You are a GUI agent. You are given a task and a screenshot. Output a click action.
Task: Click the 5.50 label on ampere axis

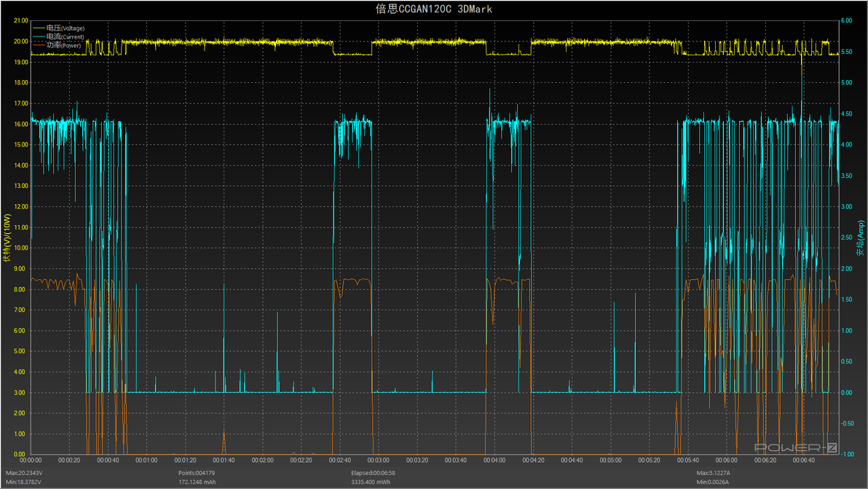click(x=846, y=52)
